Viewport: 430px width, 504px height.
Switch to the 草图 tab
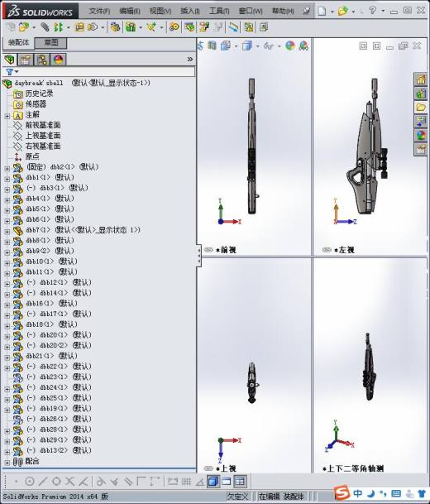coord(50,42)
